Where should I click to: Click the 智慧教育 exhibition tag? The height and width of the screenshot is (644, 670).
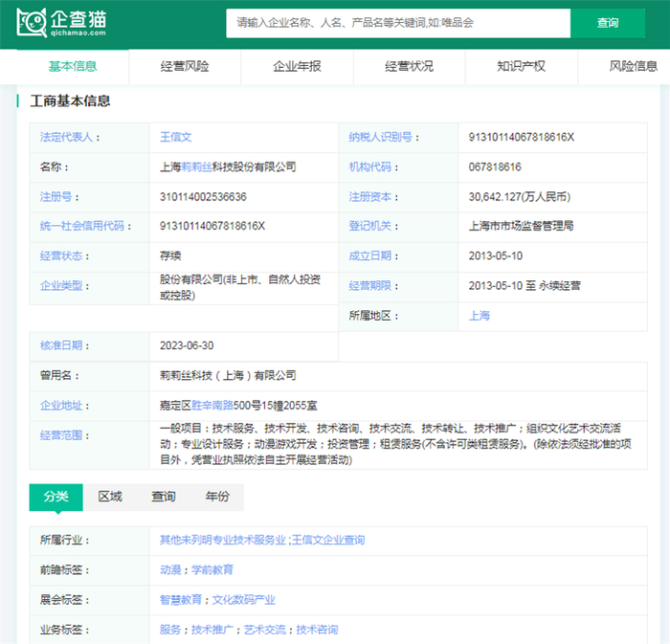181,600
